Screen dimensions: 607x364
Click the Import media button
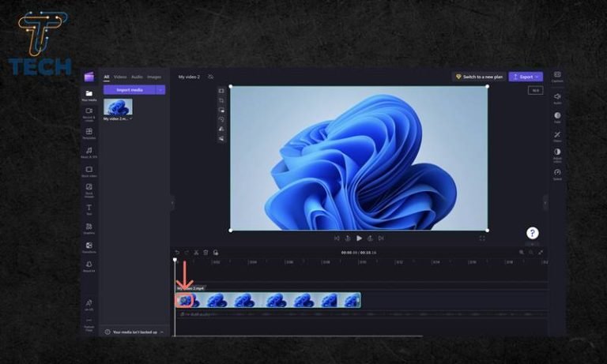[x=130, y=90]
